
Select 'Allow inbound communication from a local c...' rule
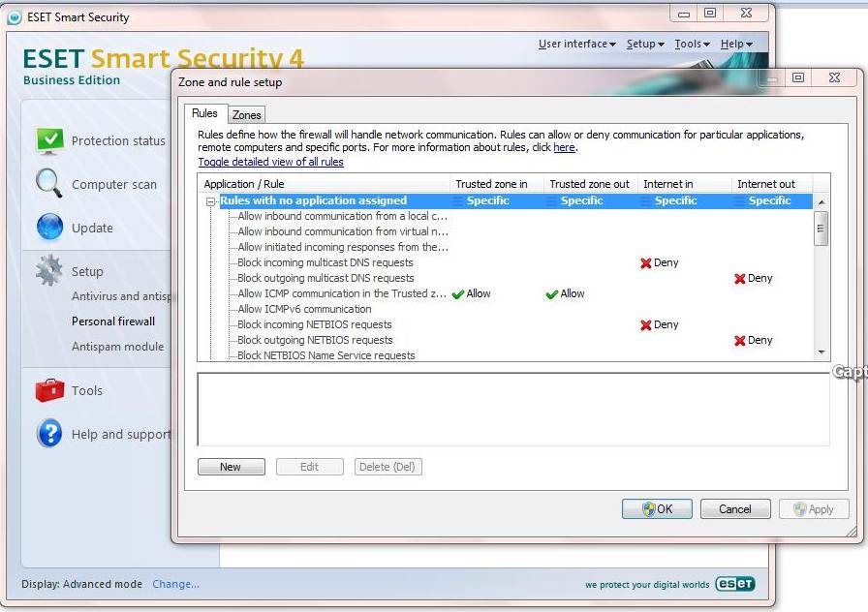[x=342, y=216]
